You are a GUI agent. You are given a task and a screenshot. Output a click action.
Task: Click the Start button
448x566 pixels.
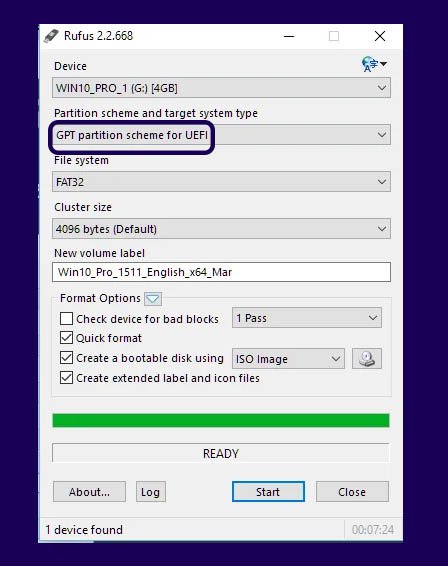coord(268,492)
